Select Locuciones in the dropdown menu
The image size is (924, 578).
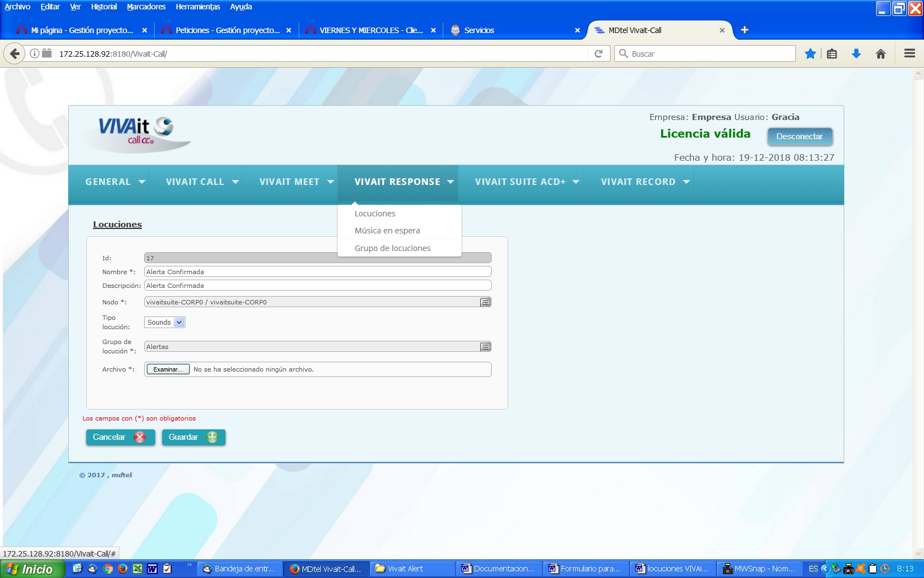pyautogui.click(x=375, y=214)
